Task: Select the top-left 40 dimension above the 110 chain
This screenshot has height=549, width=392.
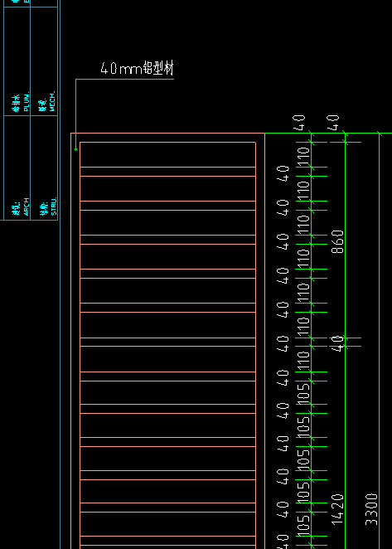Action: click(300, 122)
